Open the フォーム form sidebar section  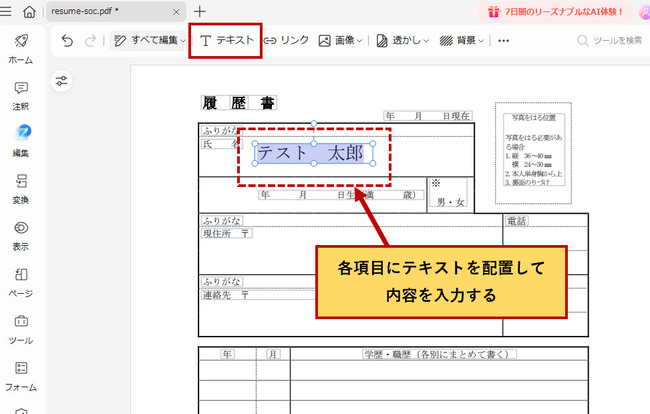coord(21,376)
